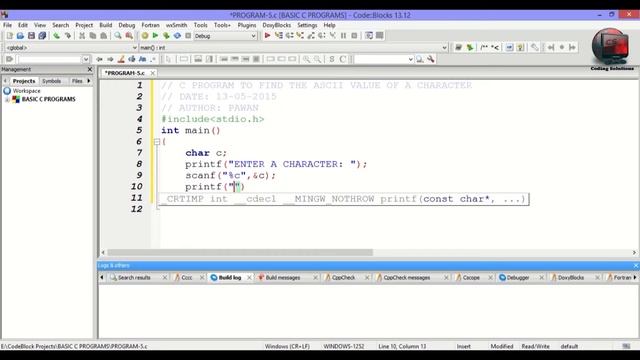640x360 pixels.
Task: Select Workspace in the project tree
Action: tap(27, 91)
